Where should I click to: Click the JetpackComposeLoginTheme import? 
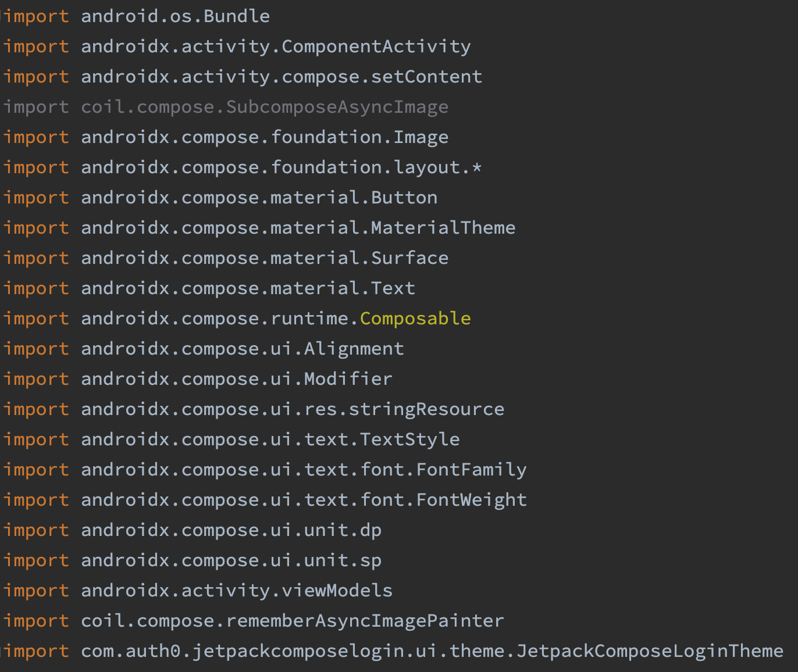coord(650,651)
